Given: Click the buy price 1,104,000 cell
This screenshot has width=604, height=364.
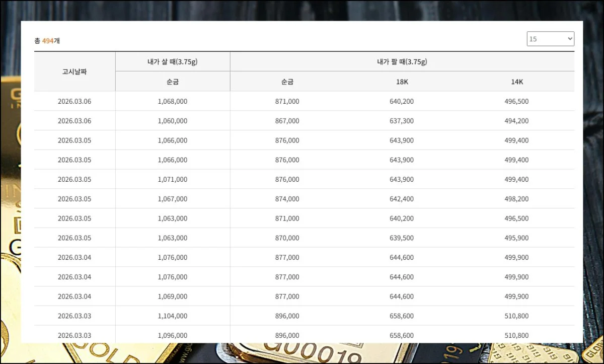Looking at the screenshot, I should pyautogui.click(x=172, y=316).
